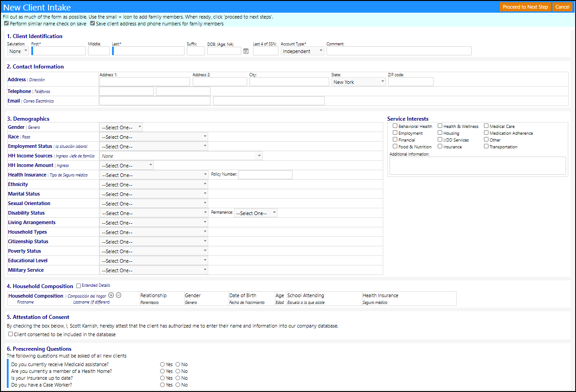
Task: Open the Living Arrangements dropdown
Action: 154,222
